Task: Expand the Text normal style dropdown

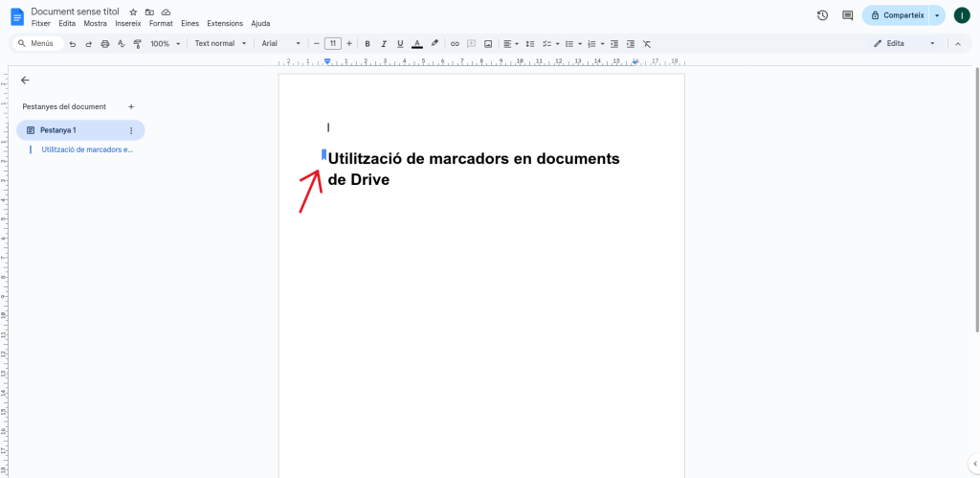Action: [220, 44]
